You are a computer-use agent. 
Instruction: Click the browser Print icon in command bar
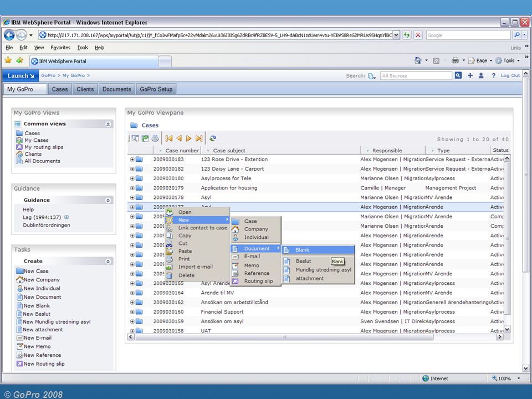pyautogui.click(x=455, y=60)
